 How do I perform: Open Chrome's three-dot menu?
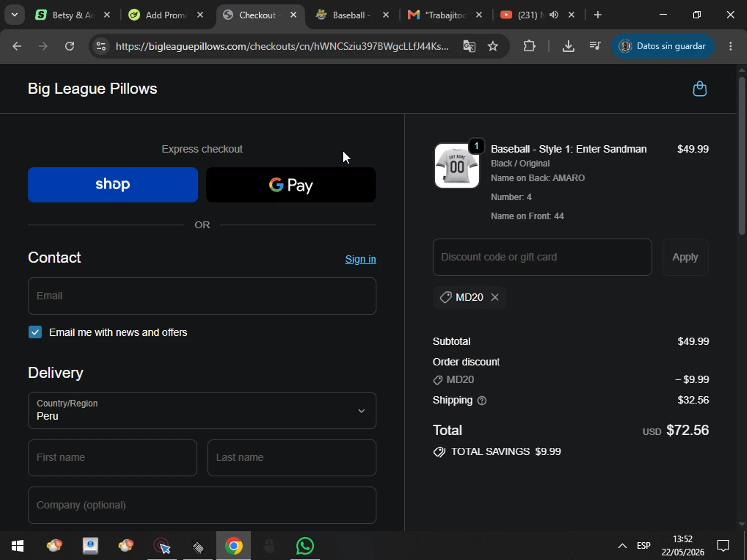point(730,46)
